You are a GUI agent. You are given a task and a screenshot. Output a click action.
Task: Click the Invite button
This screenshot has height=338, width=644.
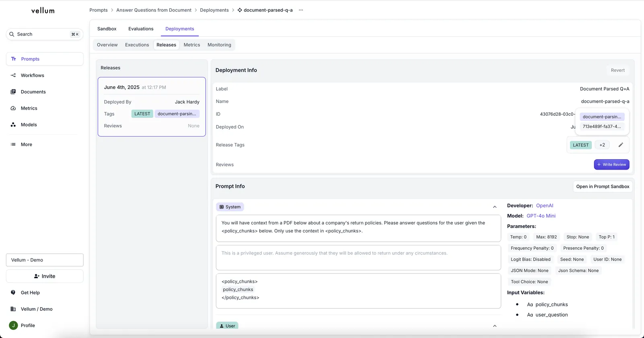pyautogui.click(x=45, y=276)
